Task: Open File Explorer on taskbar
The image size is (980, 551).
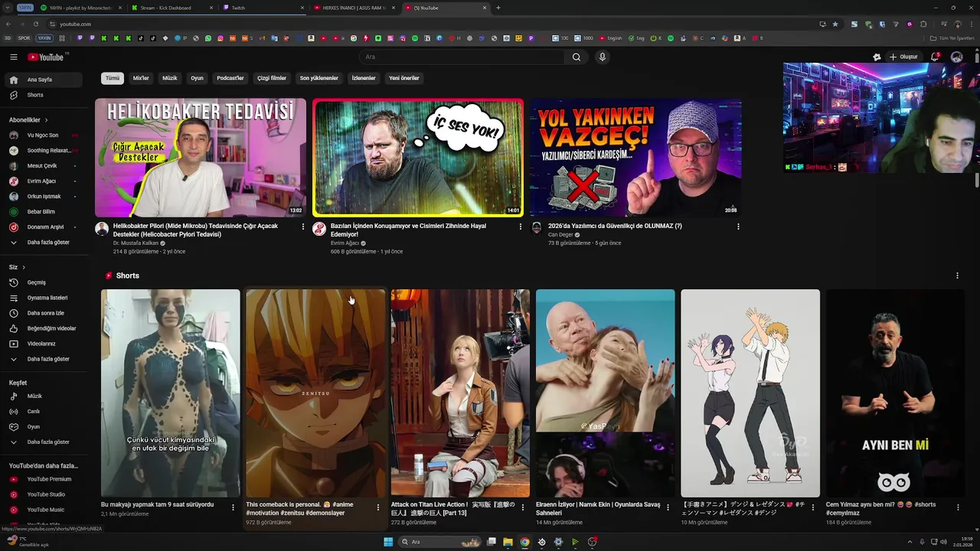Action: click(508, 542)
